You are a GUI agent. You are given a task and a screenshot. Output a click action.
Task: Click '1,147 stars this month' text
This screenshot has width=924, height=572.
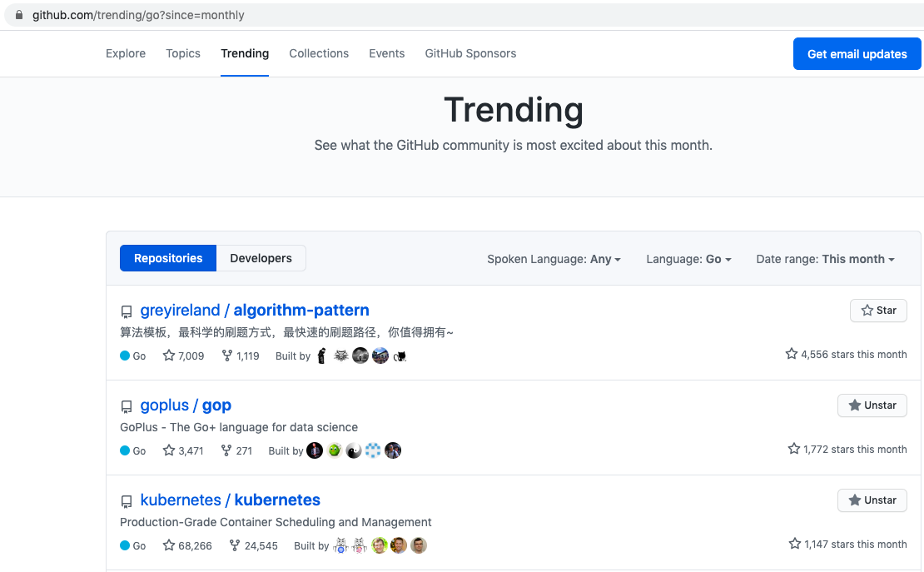[x=848, y=544]
